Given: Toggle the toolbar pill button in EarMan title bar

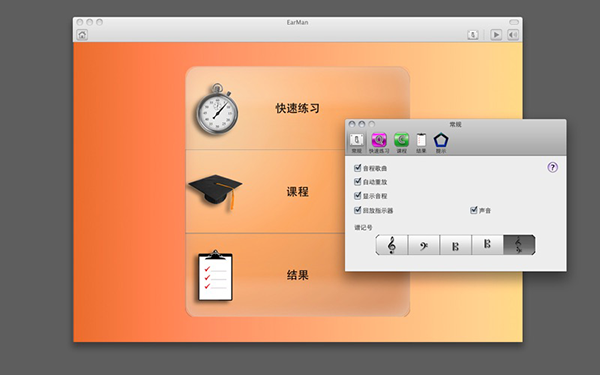Looking at the screenshot, I should pos(514,22).
